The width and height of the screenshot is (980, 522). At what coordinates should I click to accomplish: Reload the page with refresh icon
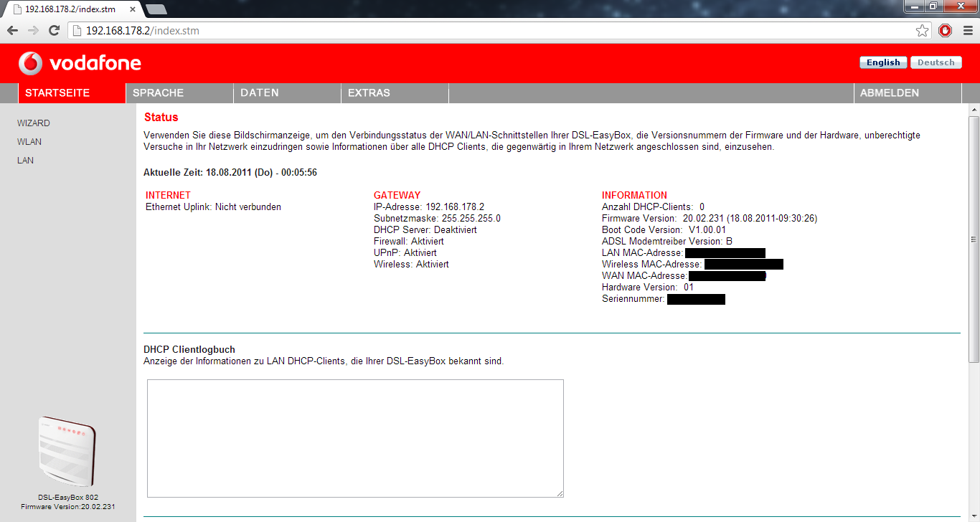[x=54, y=31]
